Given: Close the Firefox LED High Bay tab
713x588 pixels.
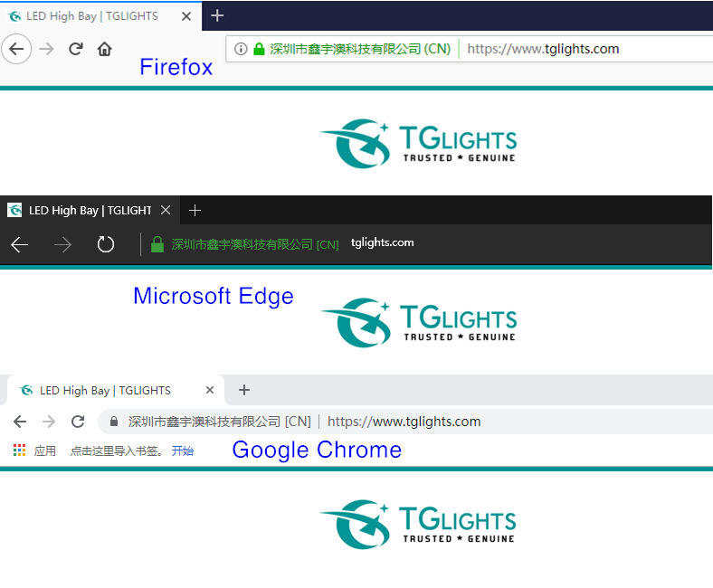Looking at the screenshot, I should click(186, 16).
